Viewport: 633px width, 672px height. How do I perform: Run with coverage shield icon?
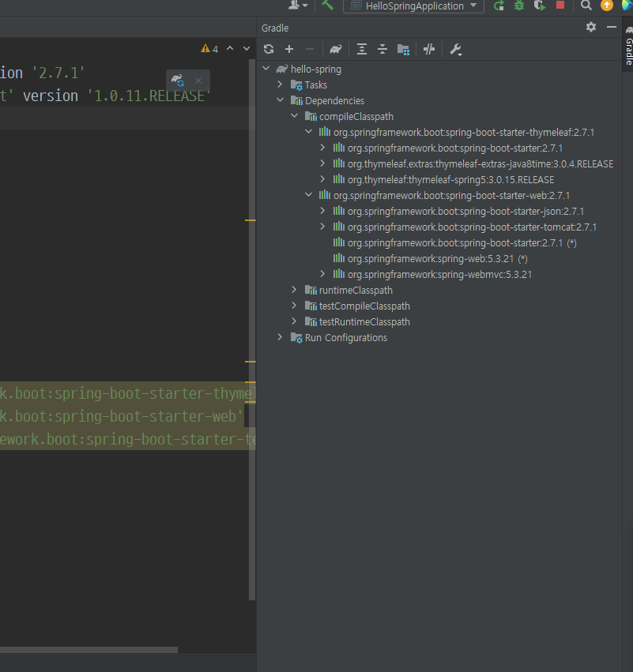click(540, 6)
